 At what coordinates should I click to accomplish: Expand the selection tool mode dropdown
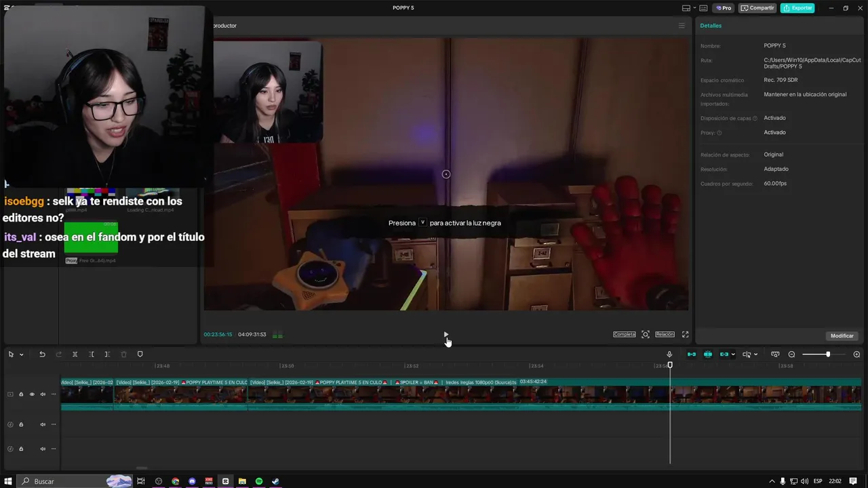tap(21, 354)
